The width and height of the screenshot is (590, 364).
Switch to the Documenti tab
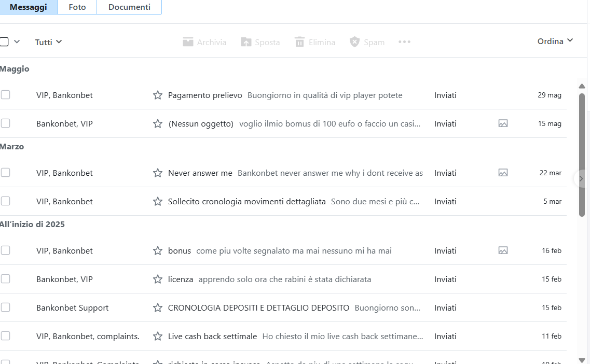129,7
